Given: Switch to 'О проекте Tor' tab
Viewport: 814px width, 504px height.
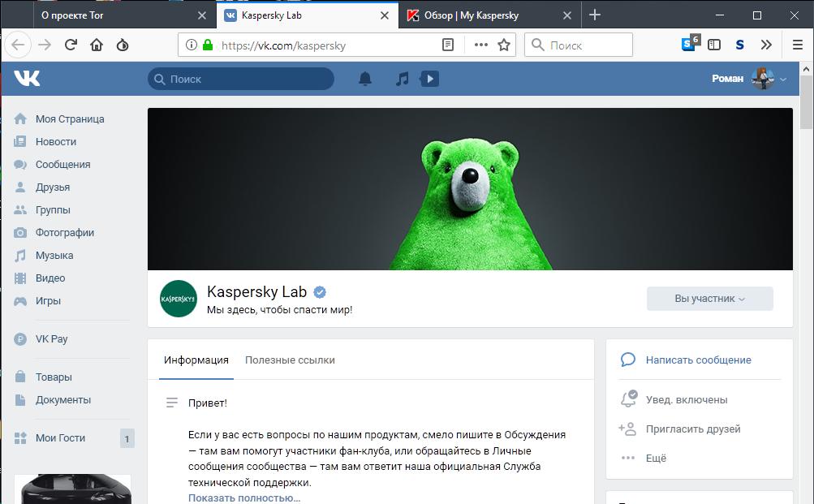Looking at the screenshot, I should [x=125, y=15].
